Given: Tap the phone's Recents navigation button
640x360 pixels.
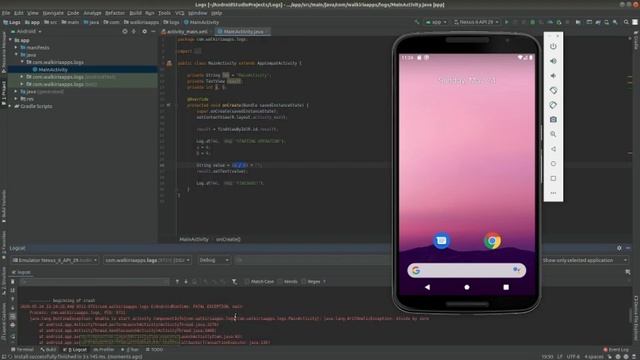Looking at the screenshot, I should click(506, 287).
